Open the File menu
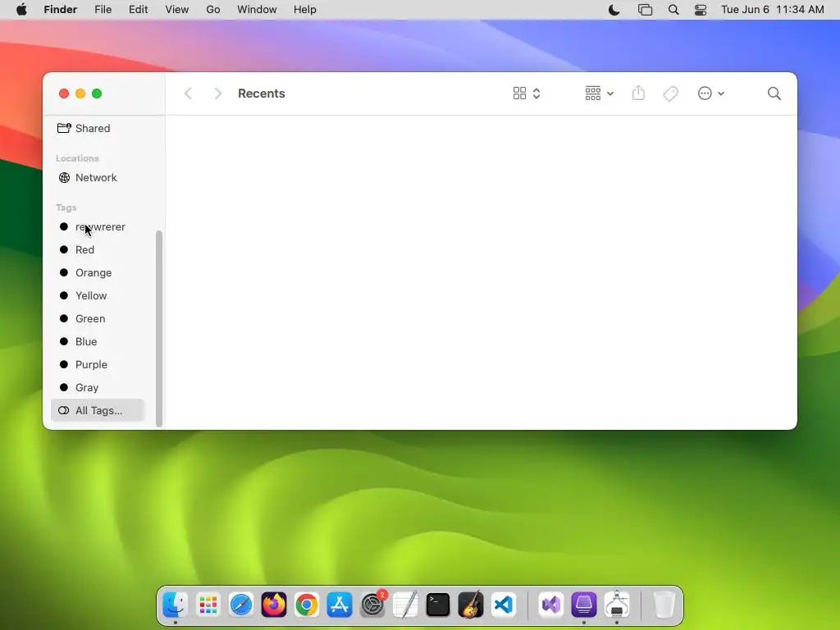The width and height of the screenshot is (840, 630). [x=103, y=10]
